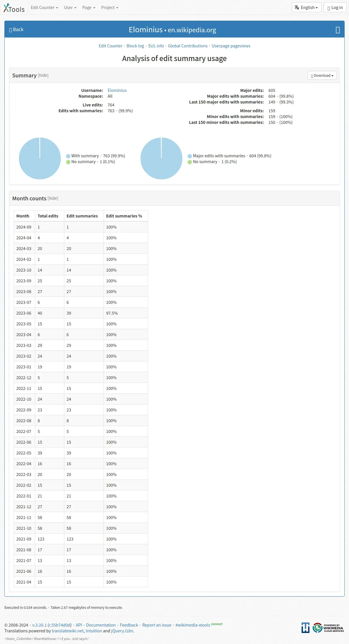The image size is (349, 644).
Task: Click the 97.5% percentage cell
Action: point(125,313)
